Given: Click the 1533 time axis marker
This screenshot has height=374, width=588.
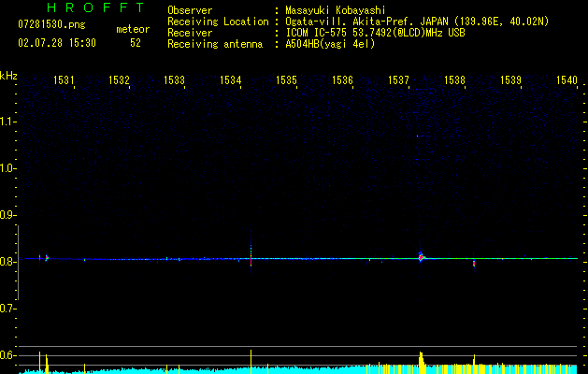Looking at the screenshot, I should [175, 80].
